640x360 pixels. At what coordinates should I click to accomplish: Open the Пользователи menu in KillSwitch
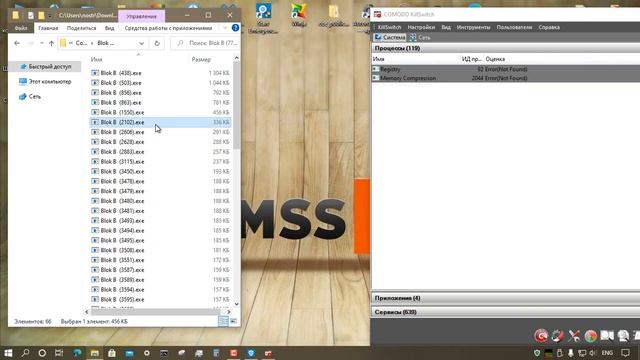514,27
